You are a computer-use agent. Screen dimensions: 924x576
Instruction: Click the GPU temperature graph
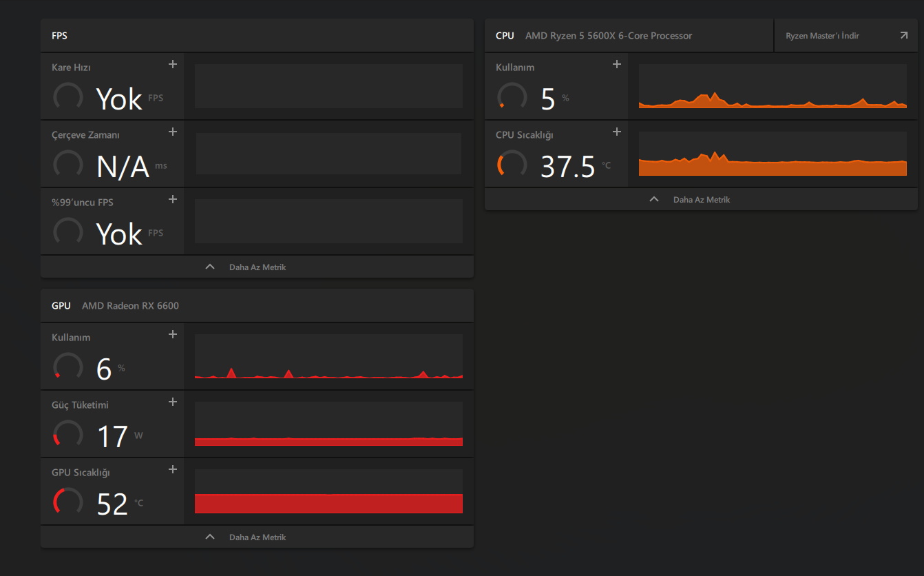[328, 491]
